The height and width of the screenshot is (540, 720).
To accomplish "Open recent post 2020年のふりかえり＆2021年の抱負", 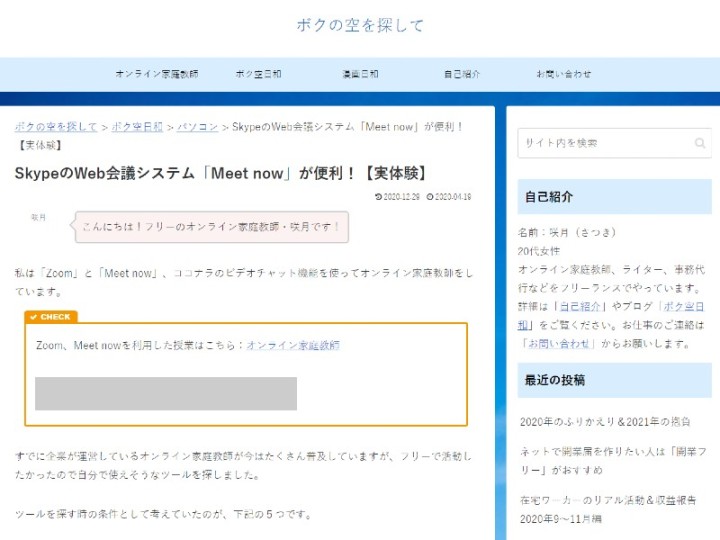I will click(605, 422).
